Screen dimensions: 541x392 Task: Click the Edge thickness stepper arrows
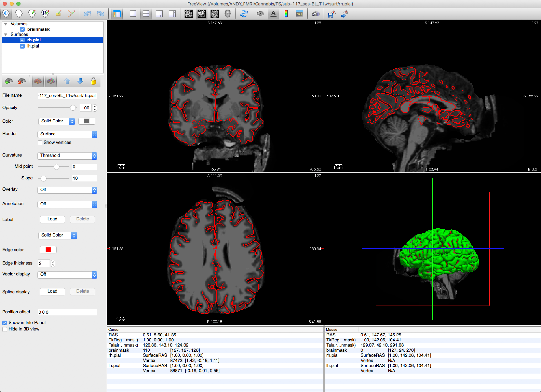[x=53, y=263]
